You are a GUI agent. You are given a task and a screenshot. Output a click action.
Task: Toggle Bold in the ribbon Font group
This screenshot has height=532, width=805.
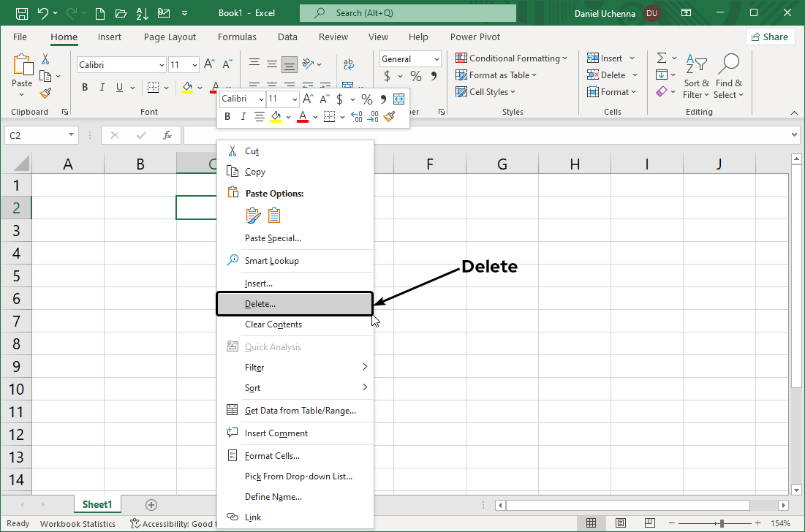click(85, 88)
